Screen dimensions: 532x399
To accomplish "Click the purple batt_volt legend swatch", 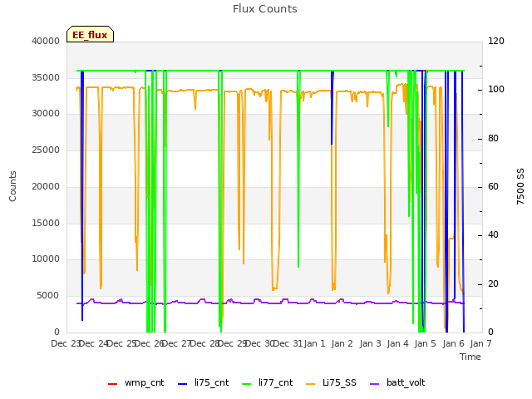I will 374,384.
